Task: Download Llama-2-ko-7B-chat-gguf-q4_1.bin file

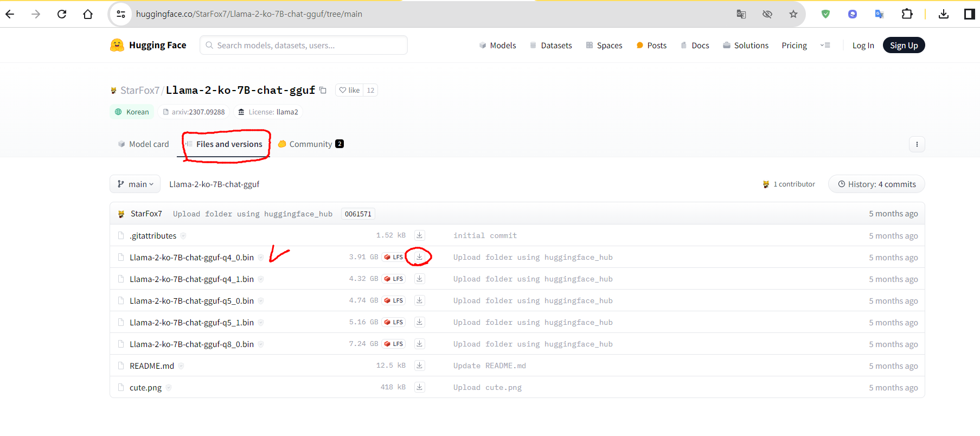Action: pyautogui.click(x=419, y=279)
